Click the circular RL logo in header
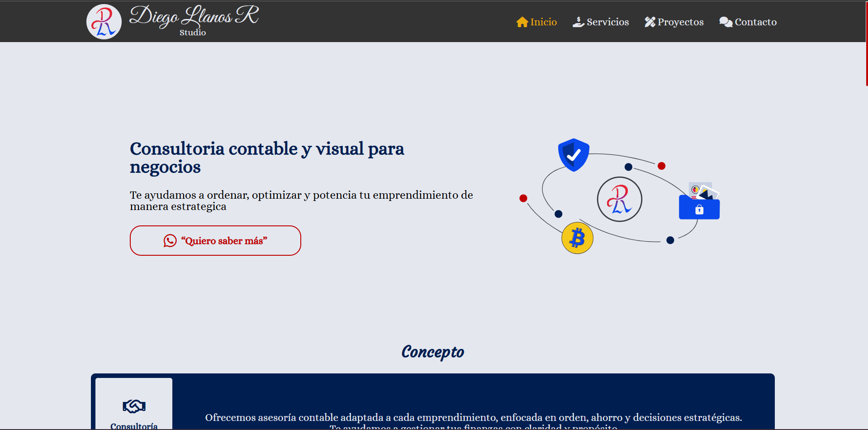 click(104, 22)
